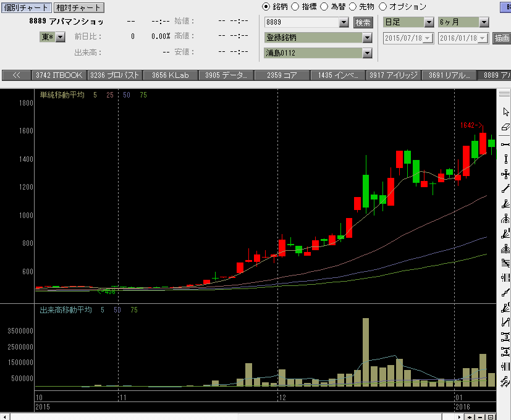The image size is (511, 420).
Task: Select the three-point polyline tool
Action: pos(505,293)
